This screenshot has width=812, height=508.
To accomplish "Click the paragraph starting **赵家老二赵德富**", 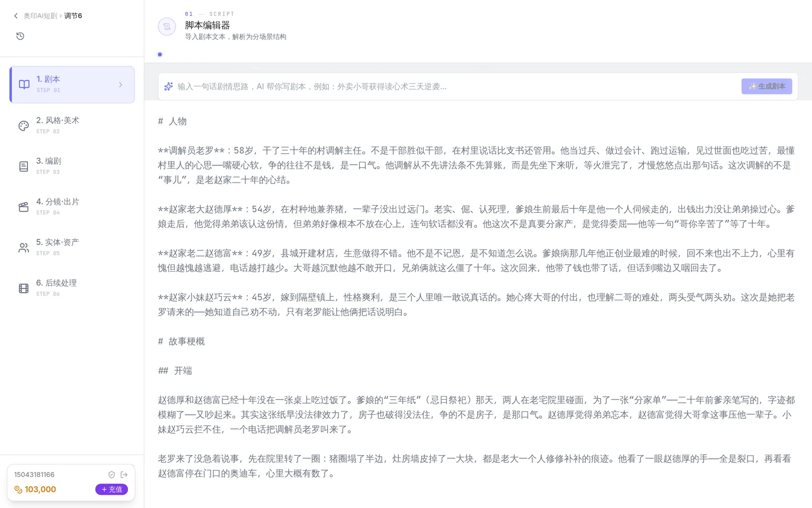I will tap(477, 261).
